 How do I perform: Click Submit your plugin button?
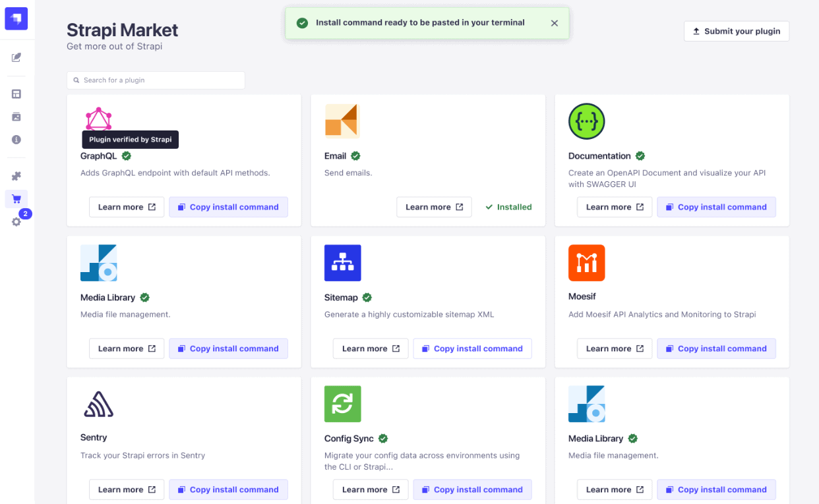[x=737, y=31]
